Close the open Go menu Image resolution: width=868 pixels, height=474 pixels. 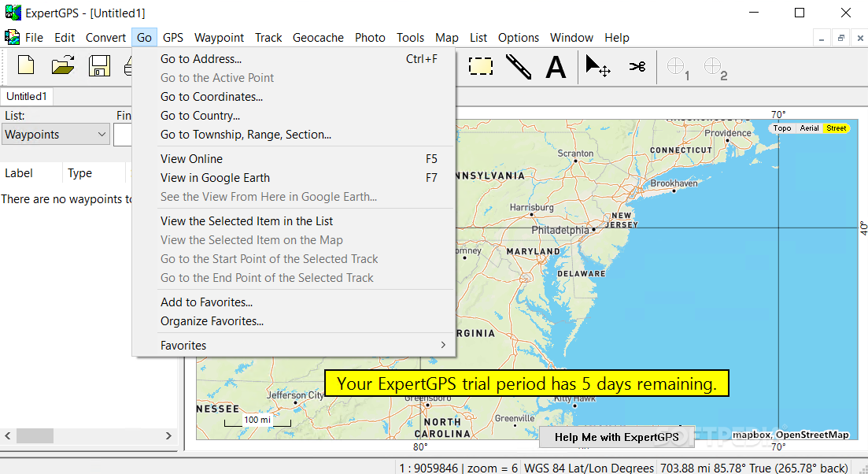click(x=145, y=38)
